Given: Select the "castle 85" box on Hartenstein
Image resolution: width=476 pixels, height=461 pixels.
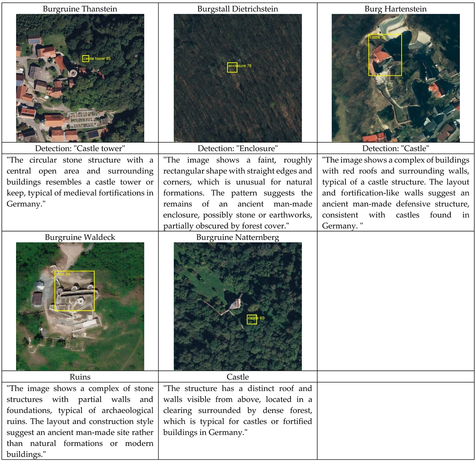Looking at the screenshot, I should point(385,55).
